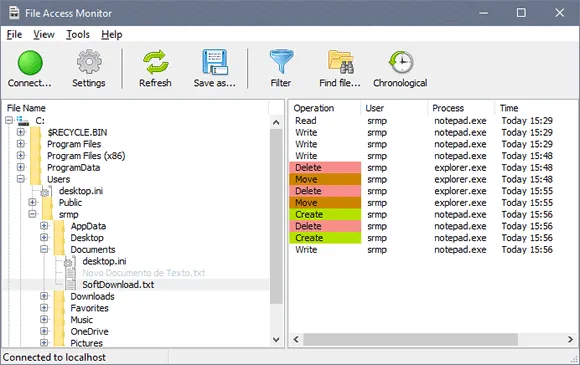The image size is (580, 365).
Task: Switch to Chronological view clock icon
Action: coord(401,62)
